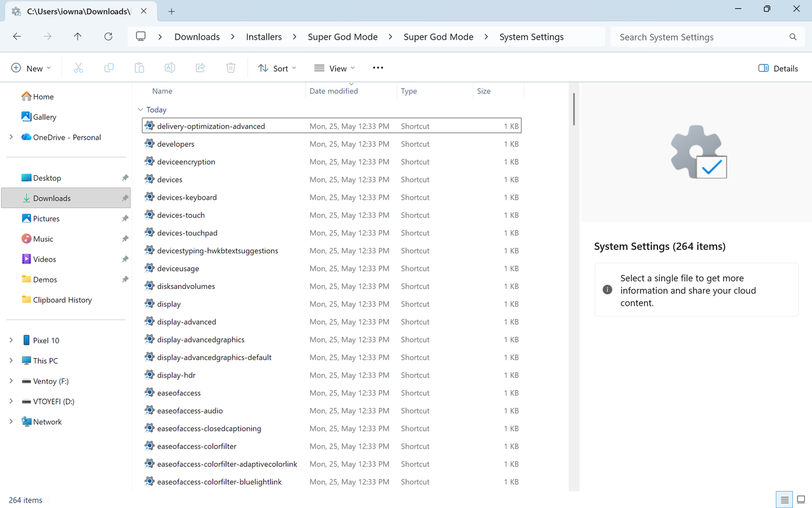Expand the Ventoy (F:) drive node
Image resolution: width=812 pixels, height=508 pixels.
[11, 381]
